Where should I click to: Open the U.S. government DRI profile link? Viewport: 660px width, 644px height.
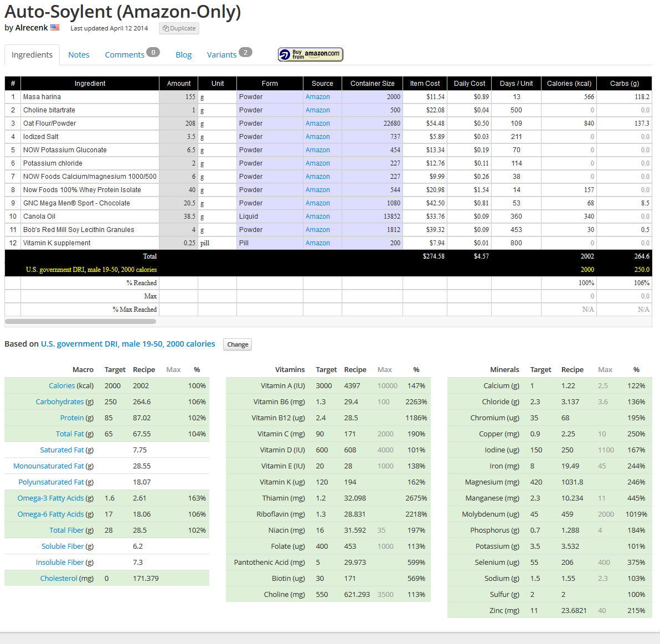click(x=128, y=344)
